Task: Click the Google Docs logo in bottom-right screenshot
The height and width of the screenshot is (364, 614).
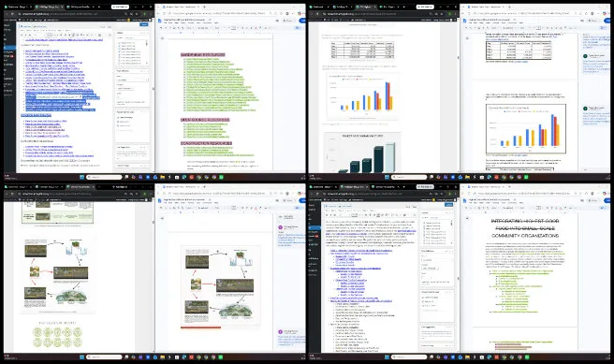Action: point(465,200)
